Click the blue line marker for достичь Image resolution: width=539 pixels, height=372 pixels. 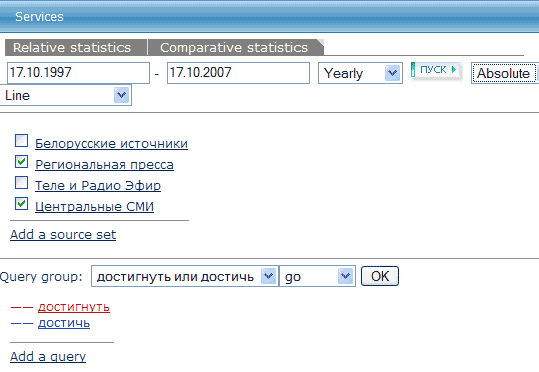22,323
